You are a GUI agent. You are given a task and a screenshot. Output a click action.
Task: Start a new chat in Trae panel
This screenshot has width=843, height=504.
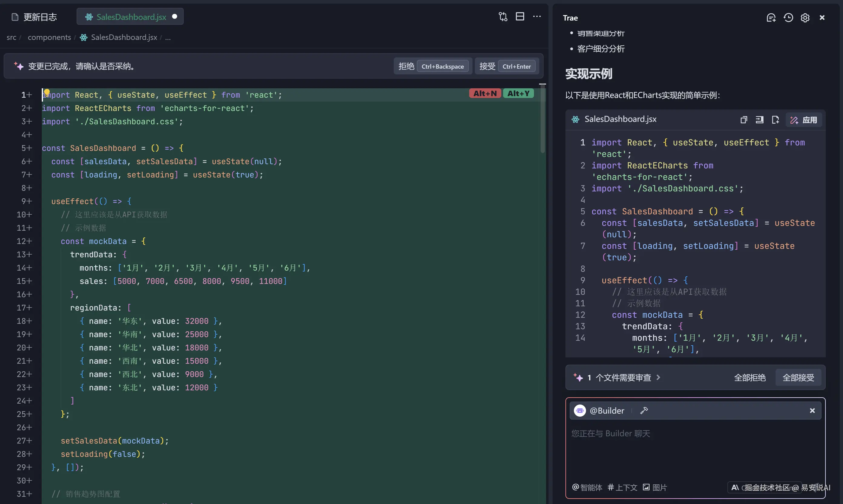click(771, 18)
